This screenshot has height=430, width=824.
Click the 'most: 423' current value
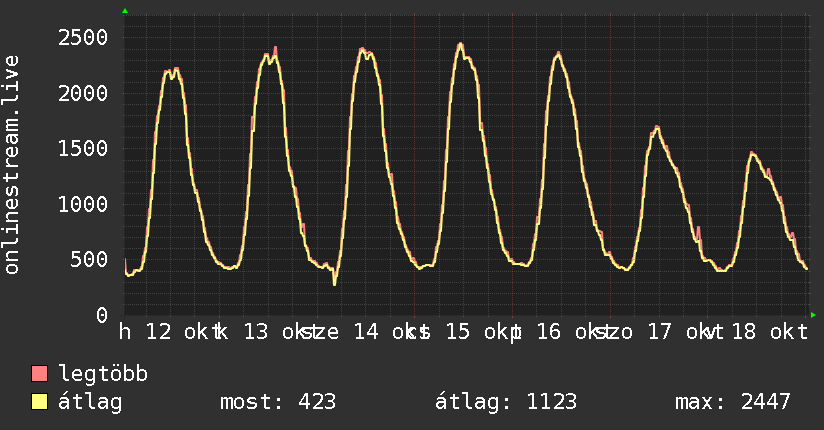(278, 402)
